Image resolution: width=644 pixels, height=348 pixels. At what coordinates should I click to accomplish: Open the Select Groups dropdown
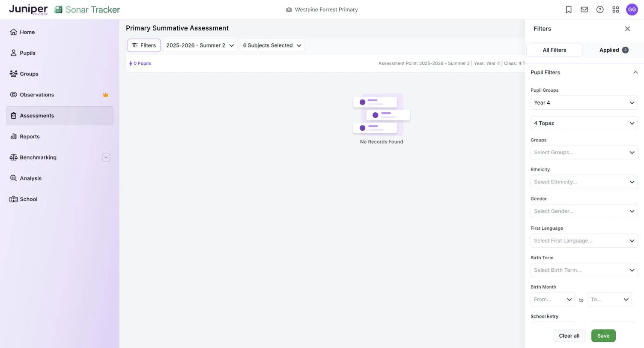[584, 153]
